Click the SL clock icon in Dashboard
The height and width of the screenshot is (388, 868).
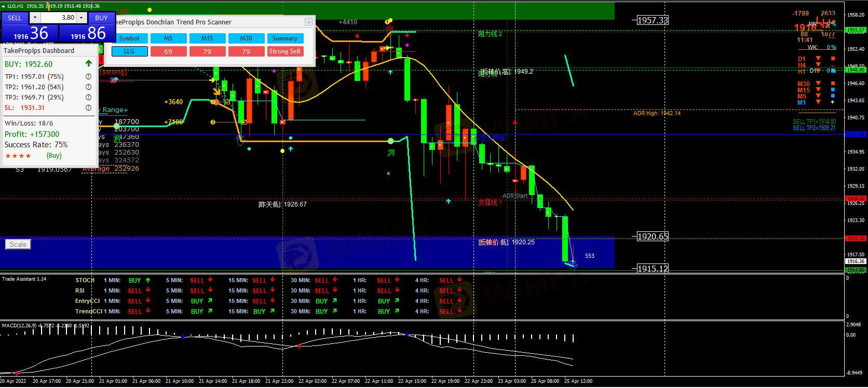pos(88,108)
